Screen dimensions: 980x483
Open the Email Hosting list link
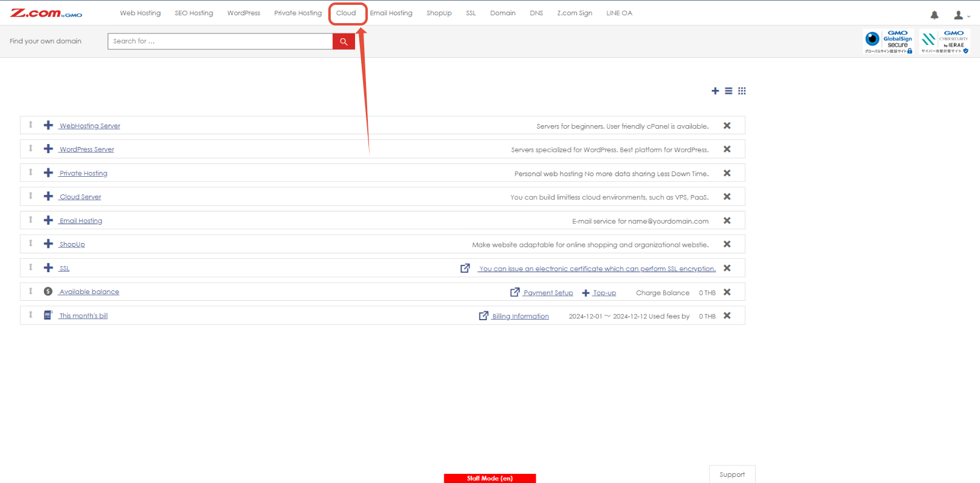81,221
